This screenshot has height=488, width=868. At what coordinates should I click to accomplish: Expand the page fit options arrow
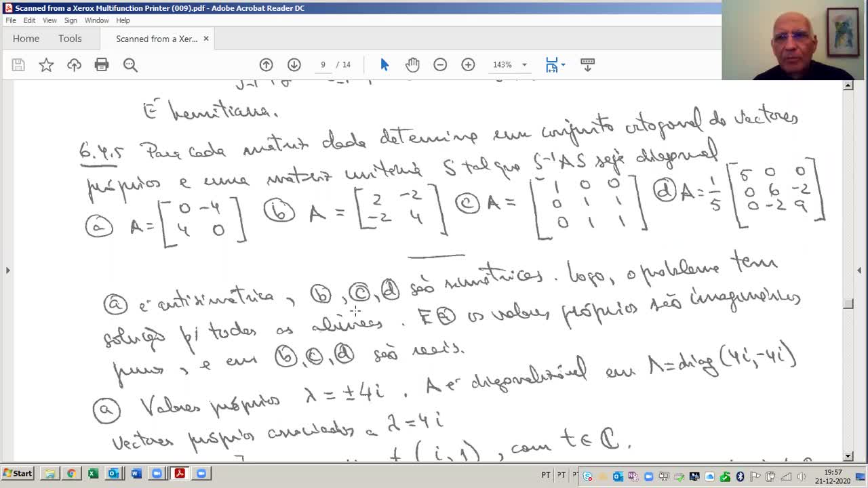coord(564,65)
